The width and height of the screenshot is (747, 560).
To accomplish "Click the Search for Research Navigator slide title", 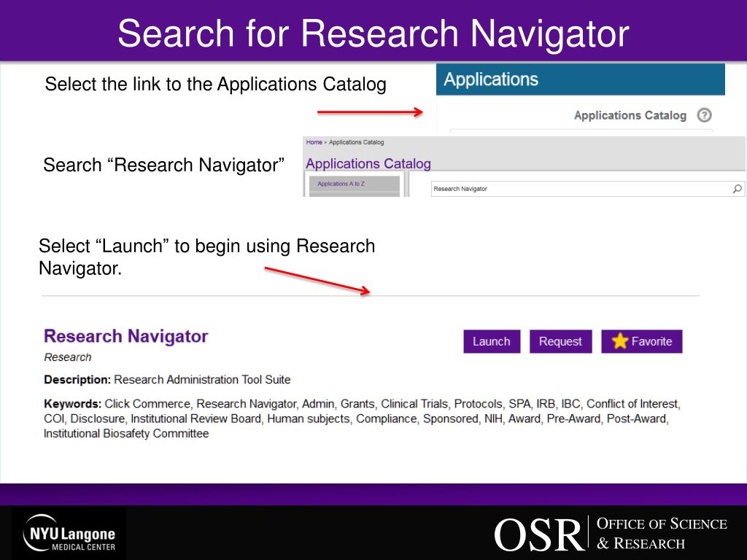I will pos(373,34).
